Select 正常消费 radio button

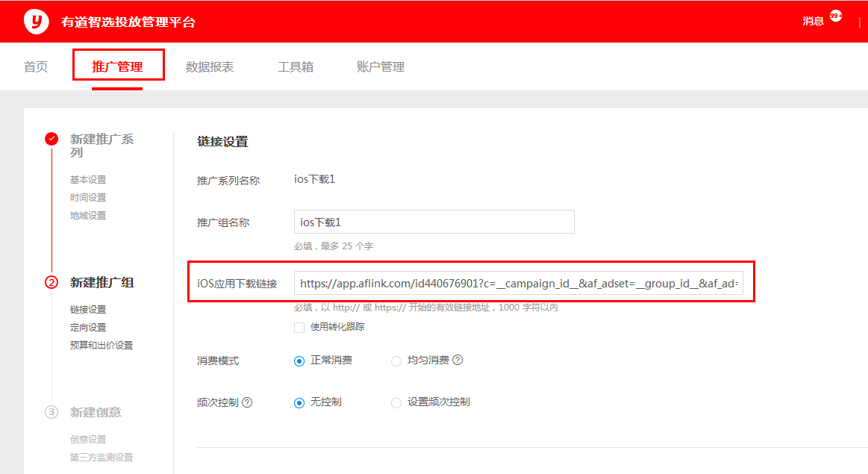pyautogui.click(x=299, y=361)
